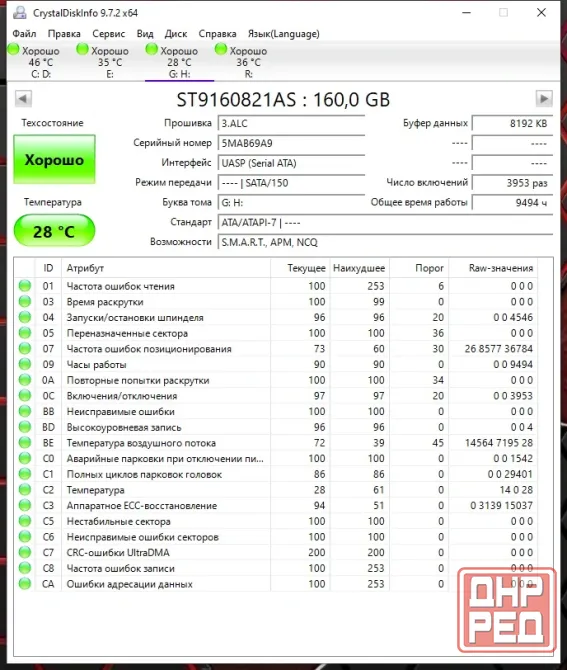567x670 pixels.
Task: Click the Raw-значения column header
Action: [493, 268]
